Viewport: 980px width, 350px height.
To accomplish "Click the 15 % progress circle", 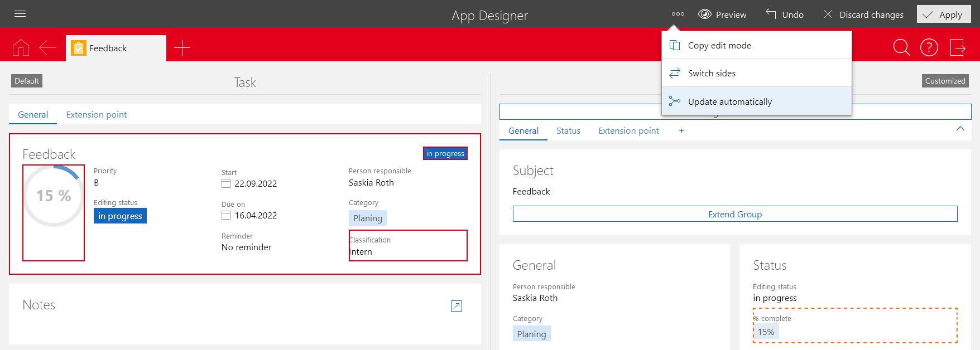I will coord(54,196).
